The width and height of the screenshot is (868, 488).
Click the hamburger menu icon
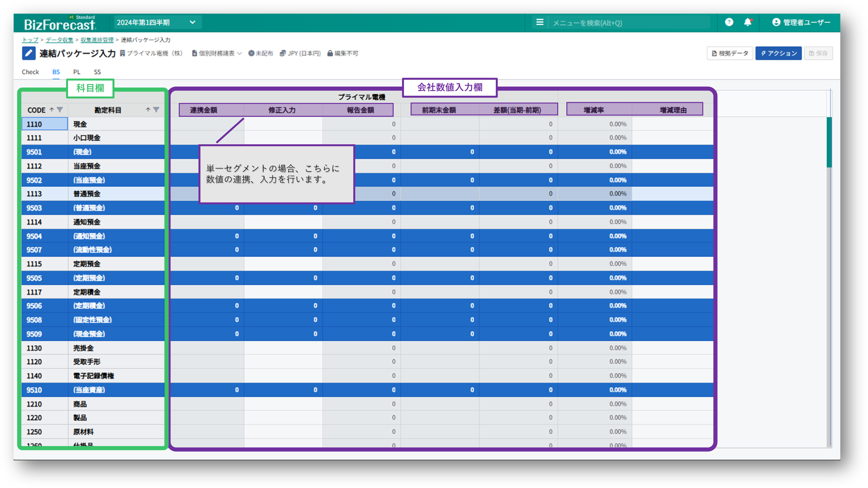coord(539,22)
